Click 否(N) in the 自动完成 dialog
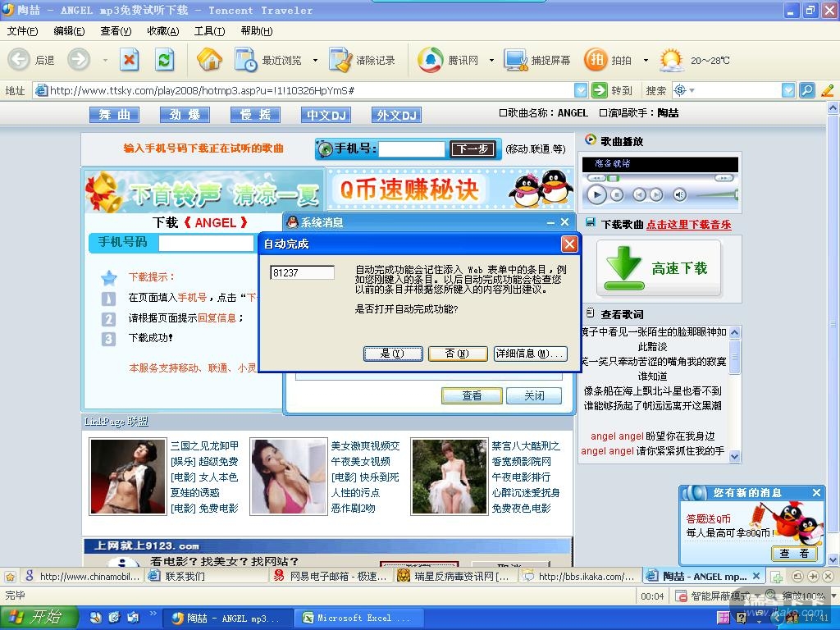 point(458,354)
